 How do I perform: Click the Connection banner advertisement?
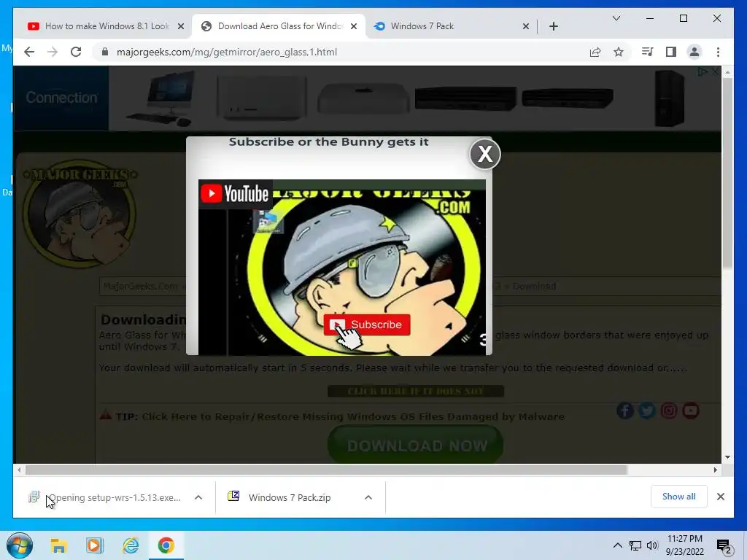click(x=367, y=98)
